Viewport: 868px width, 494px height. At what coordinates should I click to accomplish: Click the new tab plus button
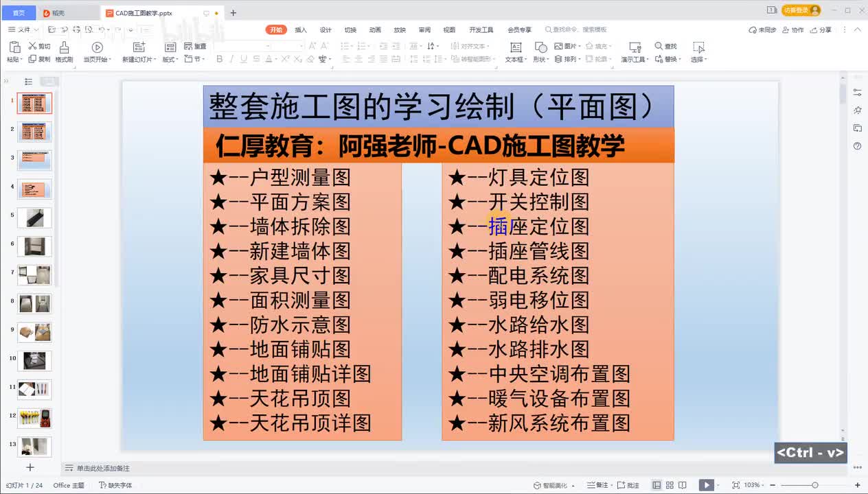pyautogui.click(x=233, y=12)
